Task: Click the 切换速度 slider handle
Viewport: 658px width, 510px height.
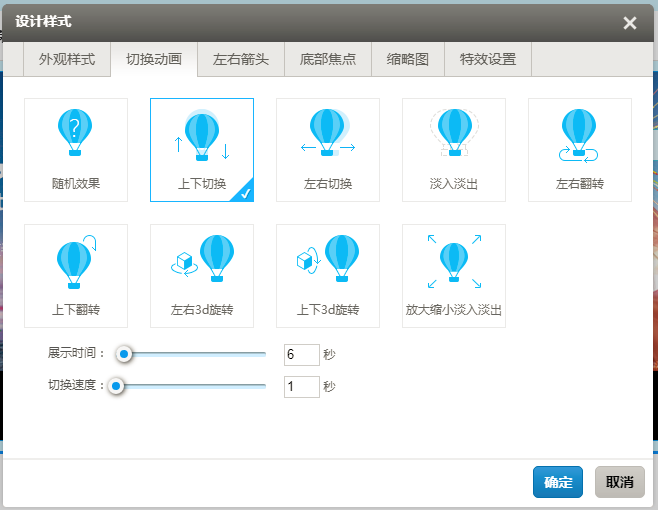Action: (116, 386)
